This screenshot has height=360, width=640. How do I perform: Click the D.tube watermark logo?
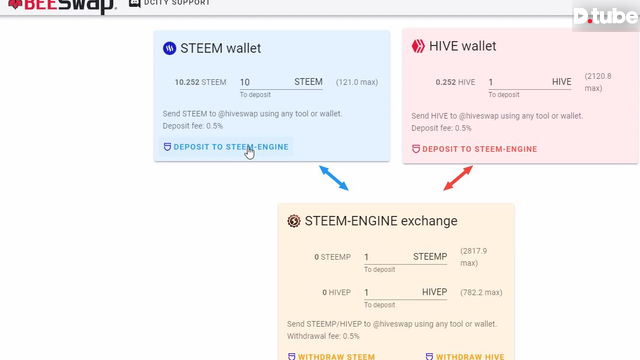(x=606, y=16)
